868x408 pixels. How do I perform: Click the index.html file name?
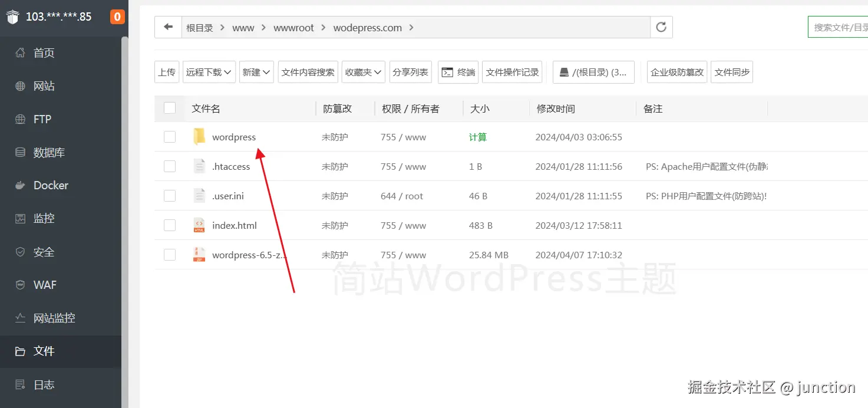click(x=235, y=225)
